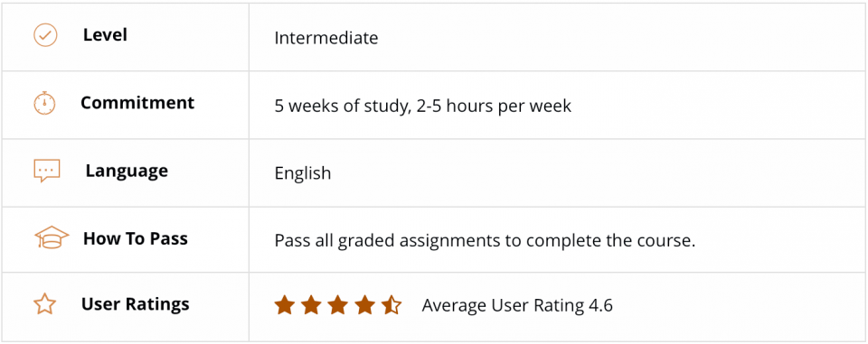Select the first filled rating star
Viewport: 868px width, 344px height.
[x=285, y=305]
